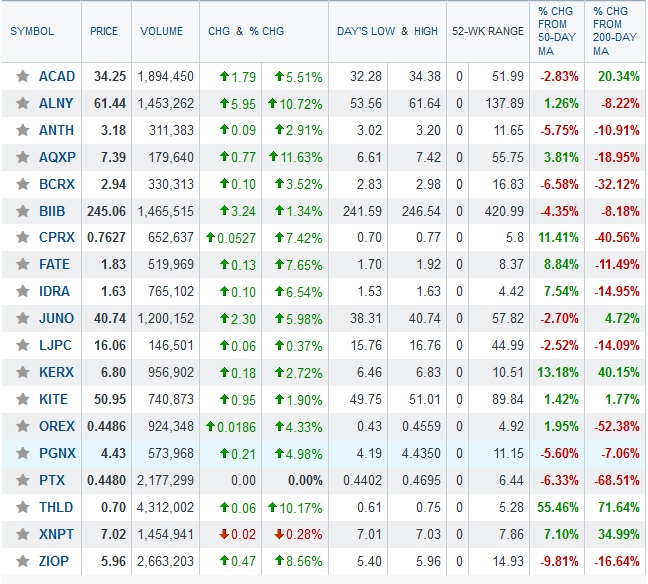Open the LJPC stock symbol link
Viewport: 648px width, 584px height.
[55, 346]
